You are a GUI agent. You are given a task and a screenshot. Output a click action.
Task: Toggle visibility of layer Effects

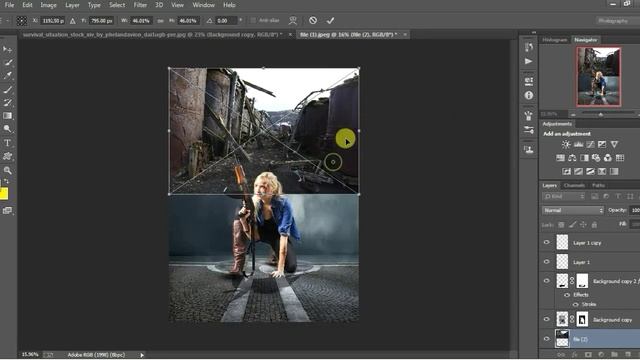567,295
